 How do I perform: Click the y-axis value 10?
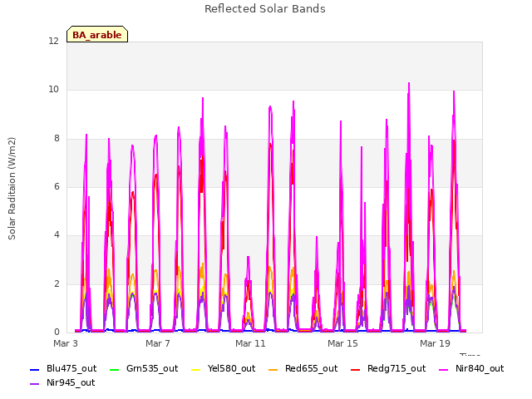tap(53, 90)
